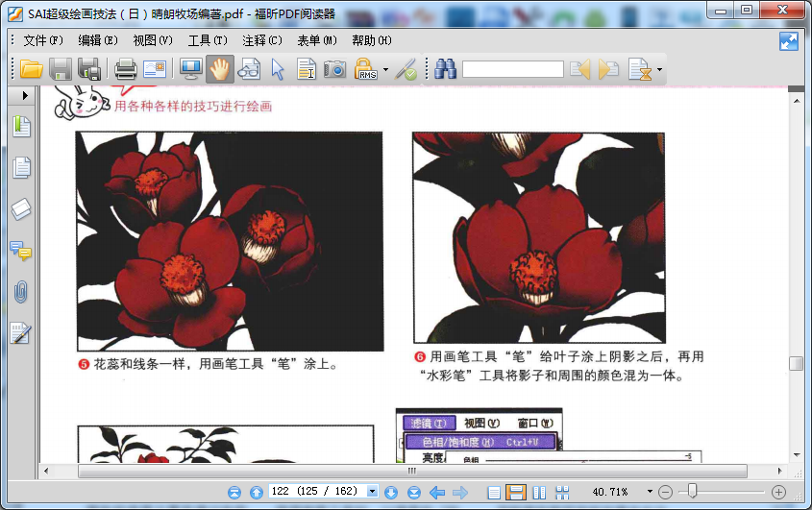The height and width of the screenshot is (510, 812).
Task: Open the 注释(C) menu
Action: coord(262,40)
